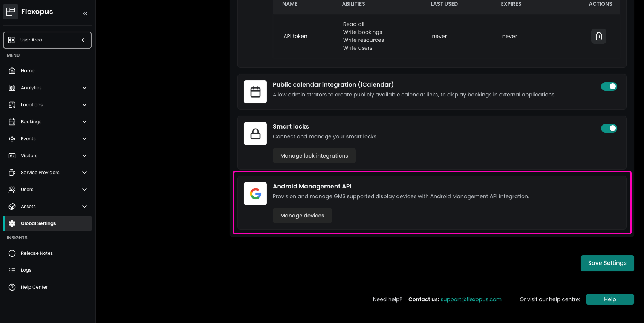Open the Help Center sidebar item
Viewport: 644px width, 323px height.
click(34, 287)
